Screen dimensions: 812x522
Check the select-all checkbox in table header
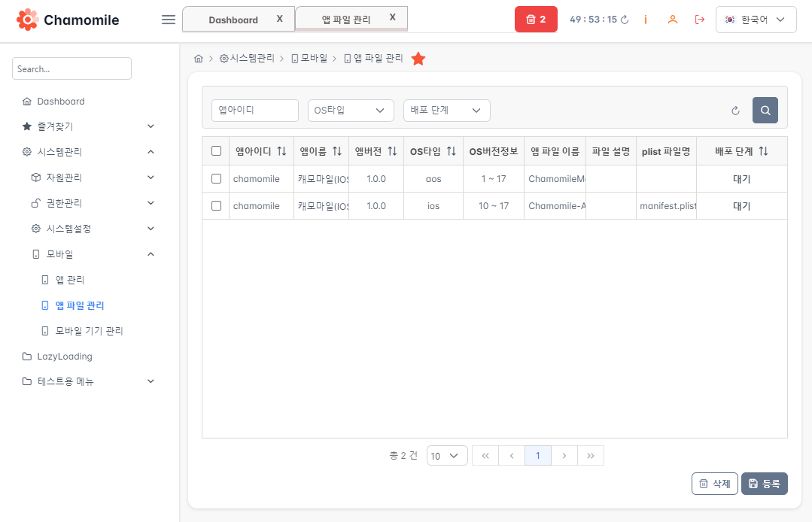(217, 151)
